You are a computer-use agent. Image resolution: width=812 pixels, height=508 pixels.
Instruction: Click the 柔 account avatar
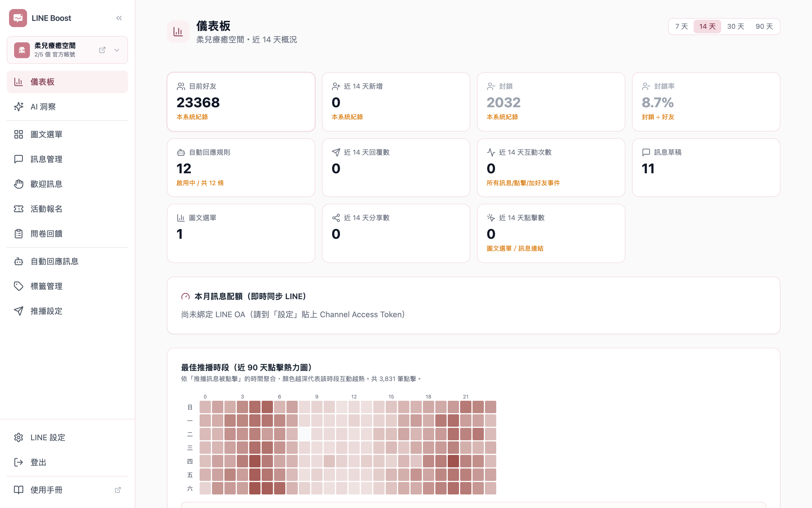point(22,50)
